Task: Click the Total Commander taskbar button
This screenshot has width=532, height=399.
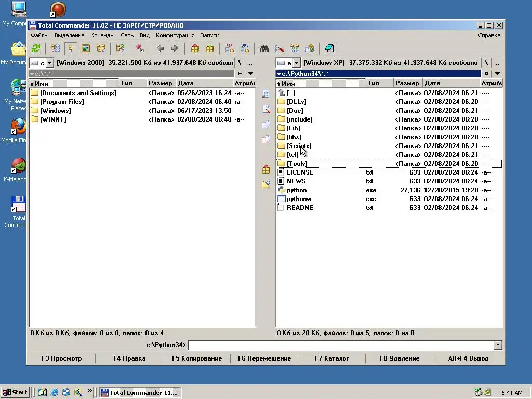Action: coord(140,393)
